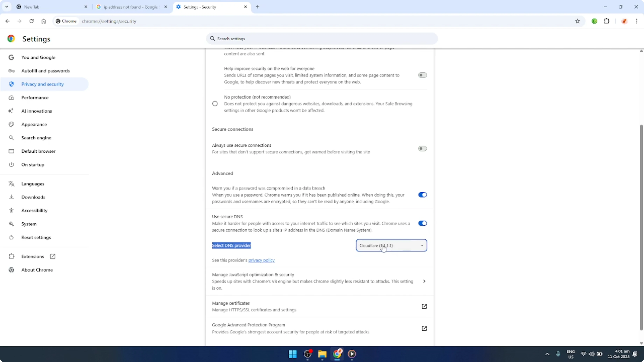Viewport: 644px width, 362px height.
Task: Select the No protection radio option
Action: point(215,103)
